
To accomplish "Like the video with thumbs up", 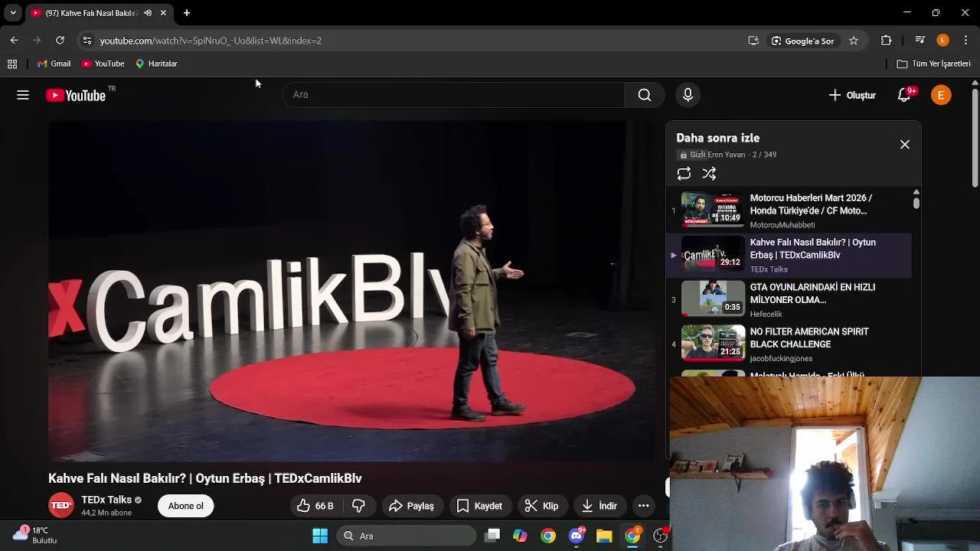I will 315,506.
